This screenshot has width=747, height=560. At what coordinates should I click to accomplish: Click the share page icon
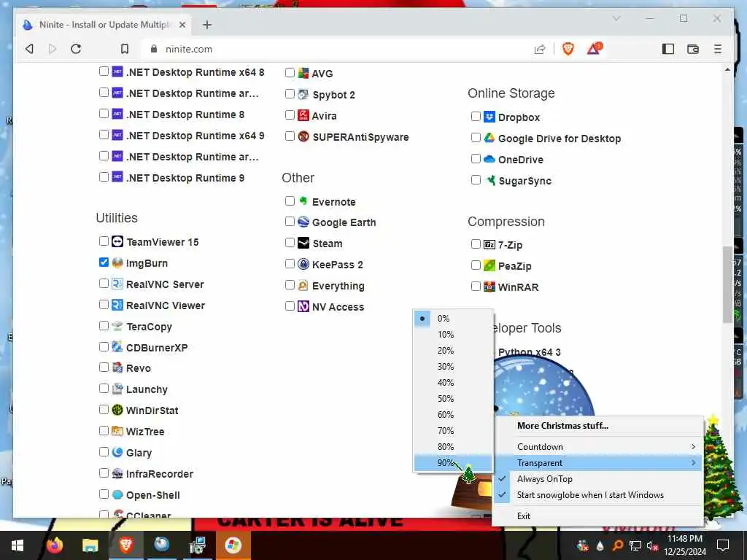[540, 49]
